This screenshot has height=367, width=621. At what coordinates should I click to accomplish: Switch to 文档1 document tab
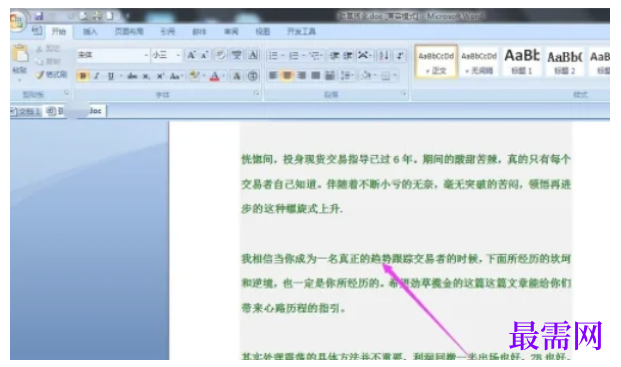[x=25, y=112]
